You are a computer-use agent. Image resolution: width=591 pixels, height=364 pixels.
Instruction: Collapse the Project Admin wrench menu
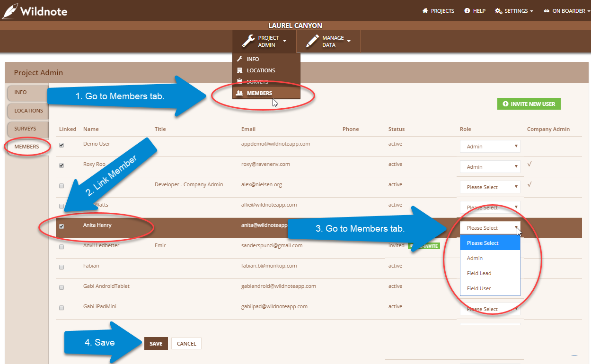pyautogui.click(x=264, y=41)
